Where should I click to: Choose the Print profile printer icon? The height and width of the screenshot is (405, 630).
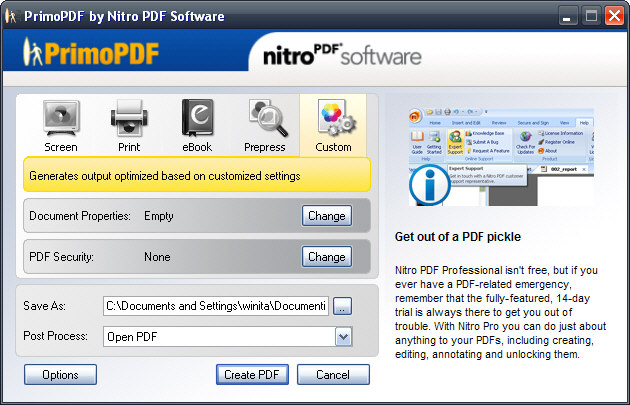(129, 119)
